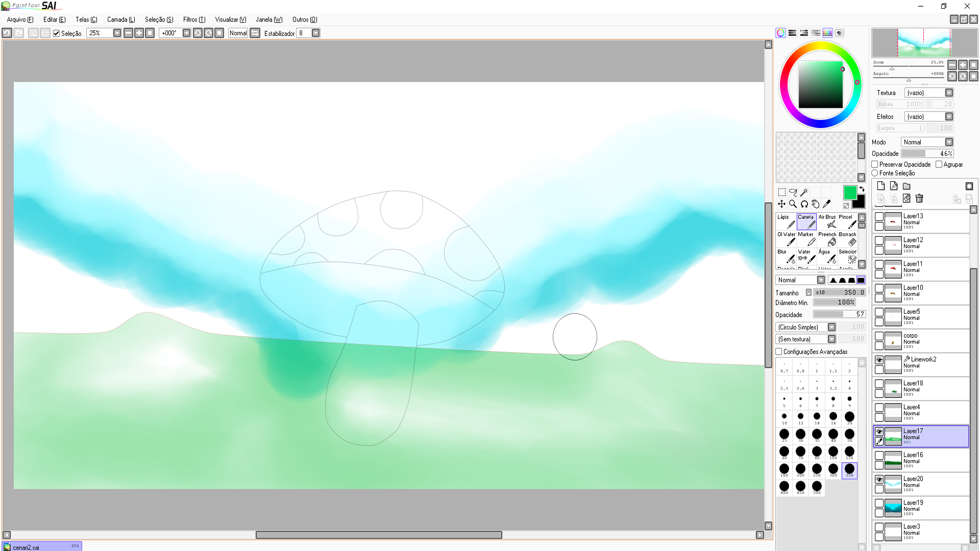Screen dimensions: 980x551
Task: Swap foreground and background colors
Action: tap(862, 189)
